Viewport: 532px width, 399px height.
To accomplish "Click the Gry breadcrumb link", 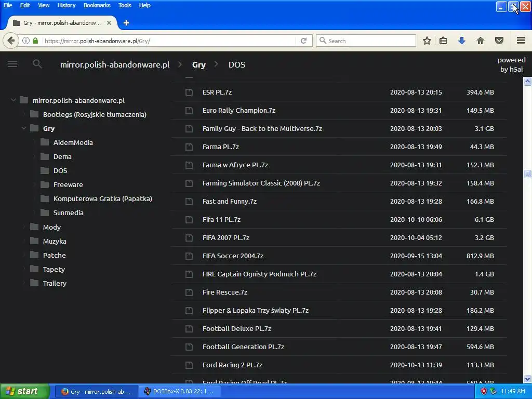I will tap(199, 65).
